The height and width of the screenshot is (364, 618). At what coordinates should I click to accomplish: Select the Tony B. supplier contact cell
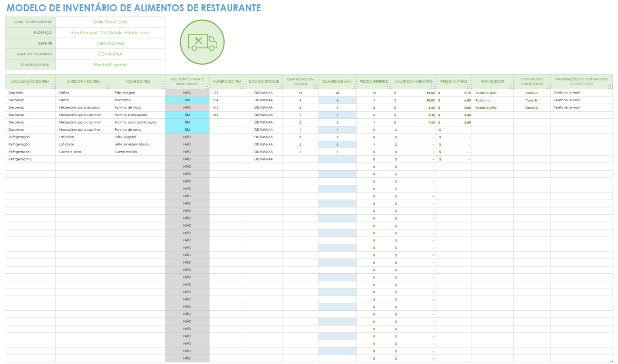tap(532, 100)
